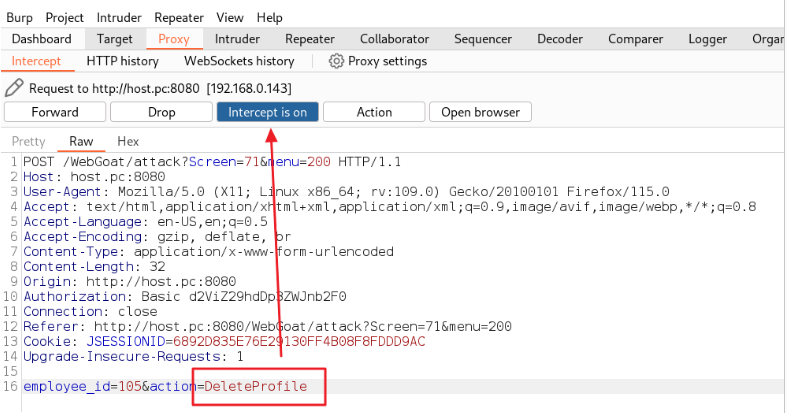
Task: Click the employee_id=105 parameter
Action: 82,386
